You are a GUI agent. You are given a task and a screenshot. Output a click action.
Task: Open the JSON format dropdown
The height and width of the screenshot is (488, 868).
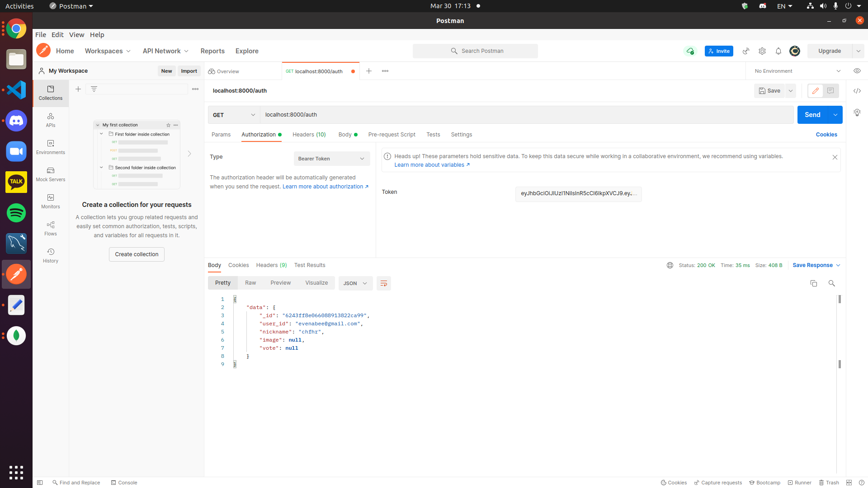(x=355, y=283)
